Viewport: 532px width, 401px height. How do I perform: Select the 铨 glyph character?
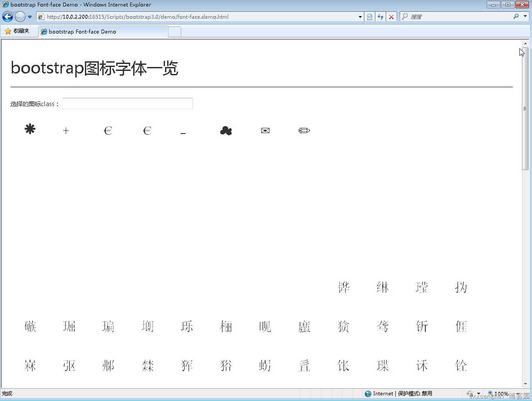(461, 366)
